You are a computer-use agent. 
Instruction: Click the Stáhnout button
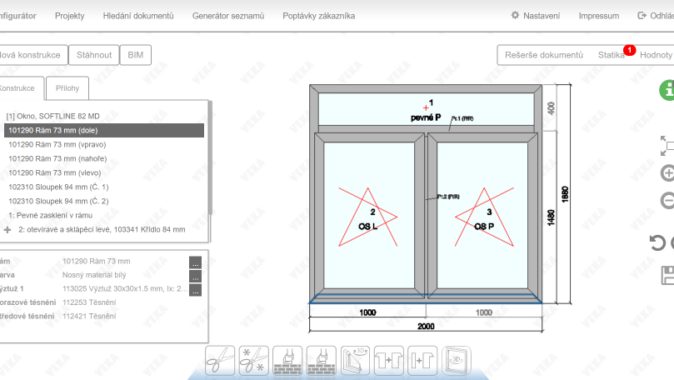tap(94, 55)
